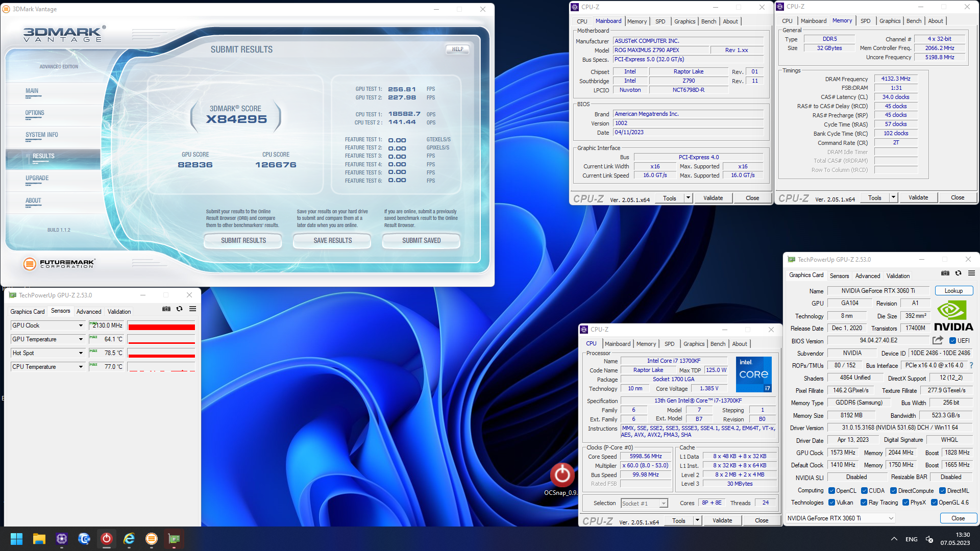Open the Hot Spot sensor dropdown
980x551 pixels.
pos(81,353)
